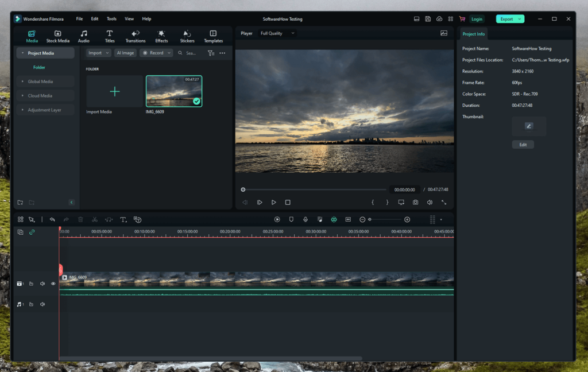588x372 pixels.
Task: Open the Templates tab
Action: coord(214,36)
